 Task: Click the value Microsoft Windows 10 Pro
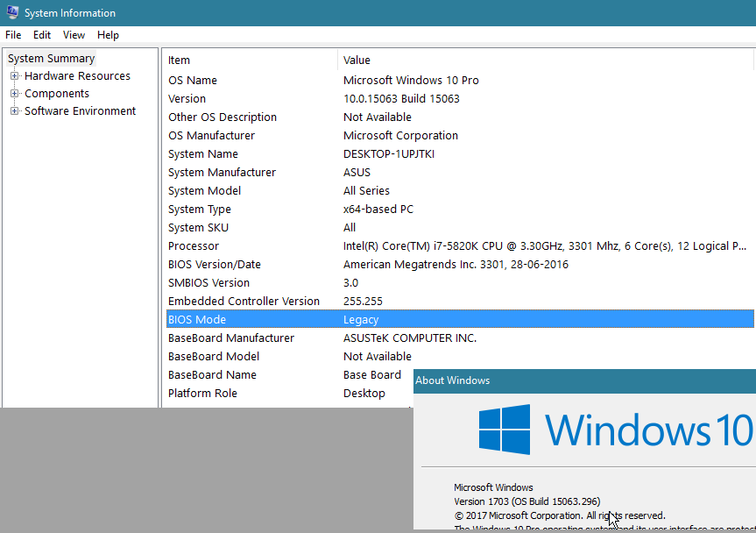point(411,80)
